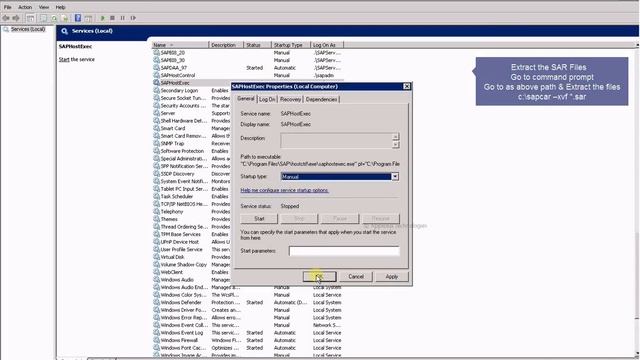
Task: Sort by the Startup Type column header
Action: point(290,45)
